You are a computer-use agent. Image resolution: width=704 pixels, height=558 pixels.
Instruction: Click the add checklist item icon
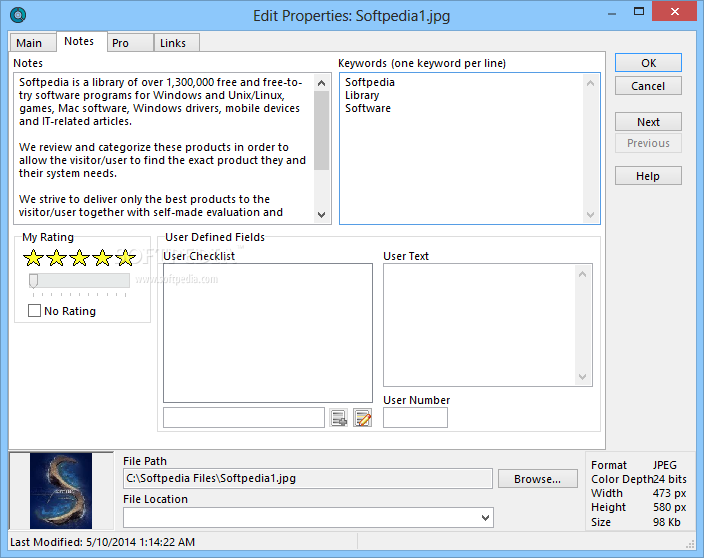[339, 417]
